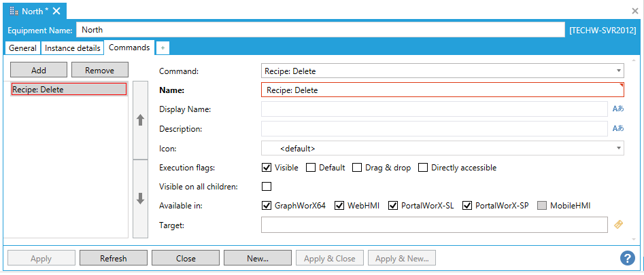
Task: Uncheck the WebHMI checkbox
Action: click(x=340, y=206)
